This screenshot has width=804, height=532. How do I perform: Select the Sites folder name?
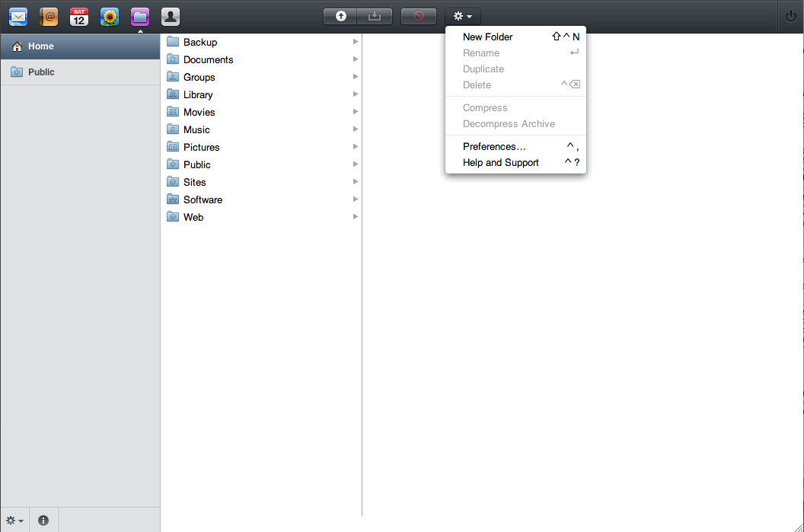coord(195,182)
